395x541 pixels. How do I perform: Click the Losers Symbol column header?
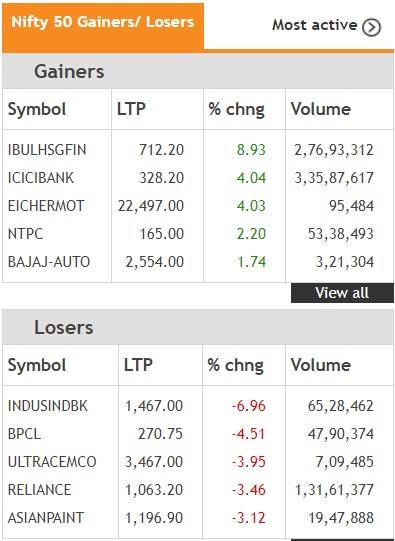37,365
